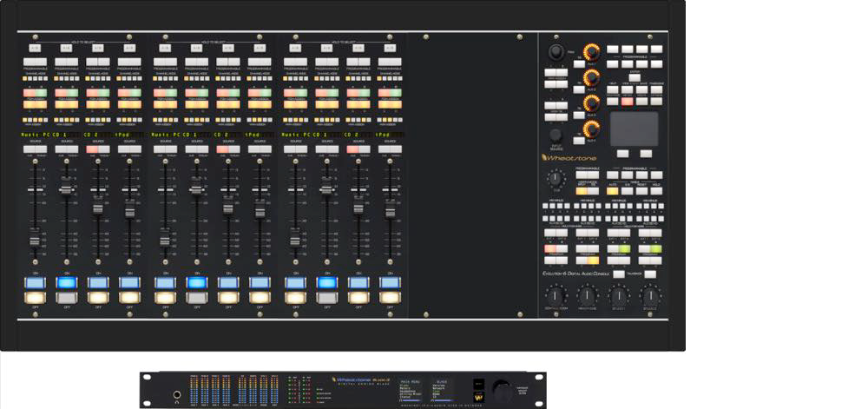This screenshot has height=409, width=868.
Task: Click the leftmost iPod source display
Action: tap(128, 135)
